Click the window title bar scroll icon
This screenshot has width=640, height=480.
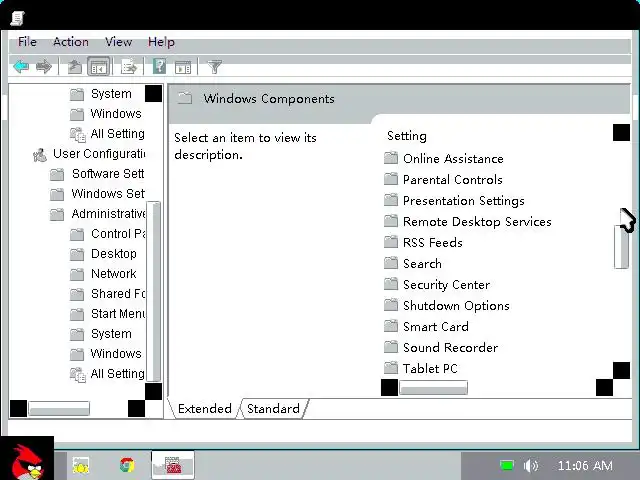(x=17, y=18)
